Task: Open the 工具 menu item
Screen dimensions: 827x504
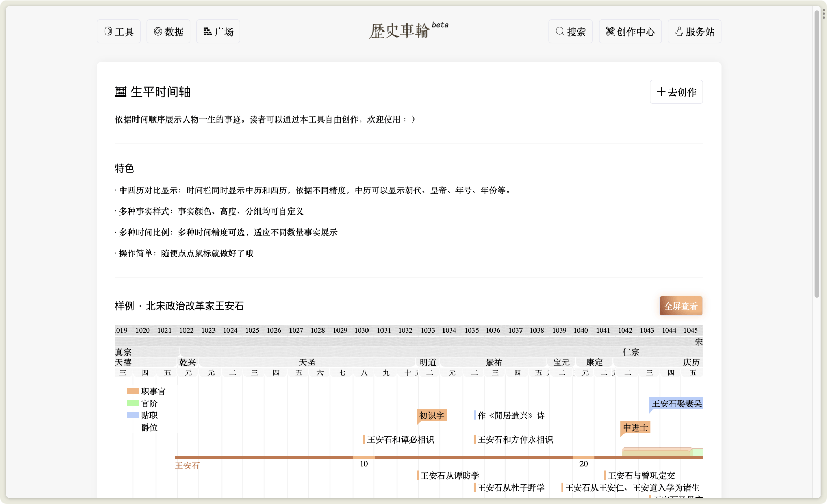Action: (x=118, y=31)
